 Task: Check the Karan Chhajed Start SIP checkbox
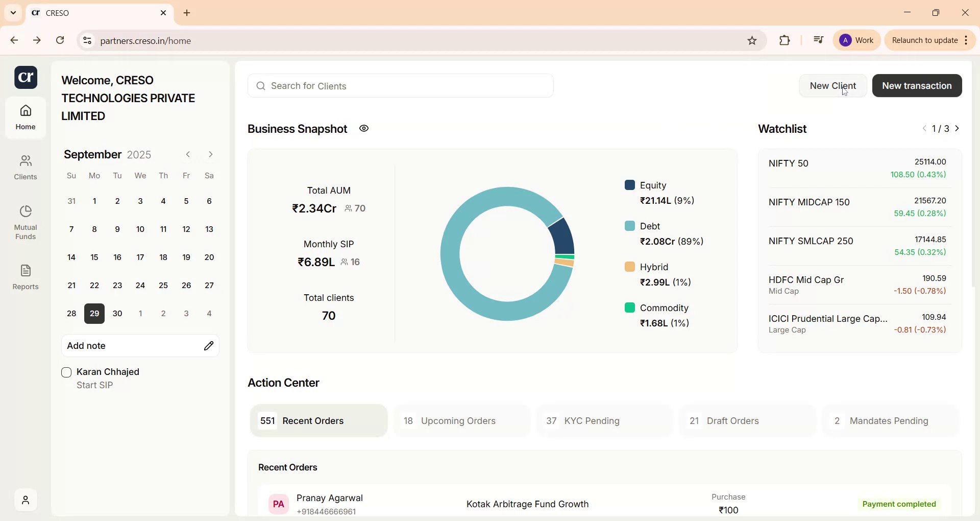click(x=66, y=372)
